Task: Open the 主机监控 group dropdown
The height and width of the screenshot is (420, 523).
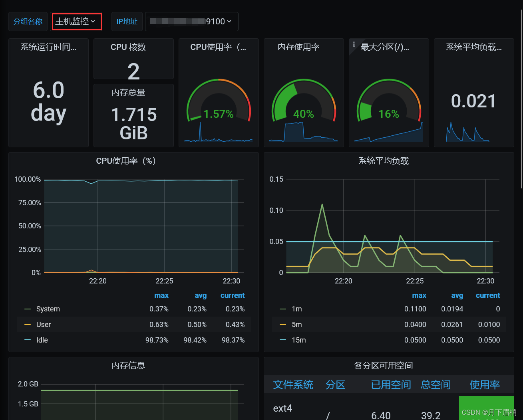Action: point(76,22)
